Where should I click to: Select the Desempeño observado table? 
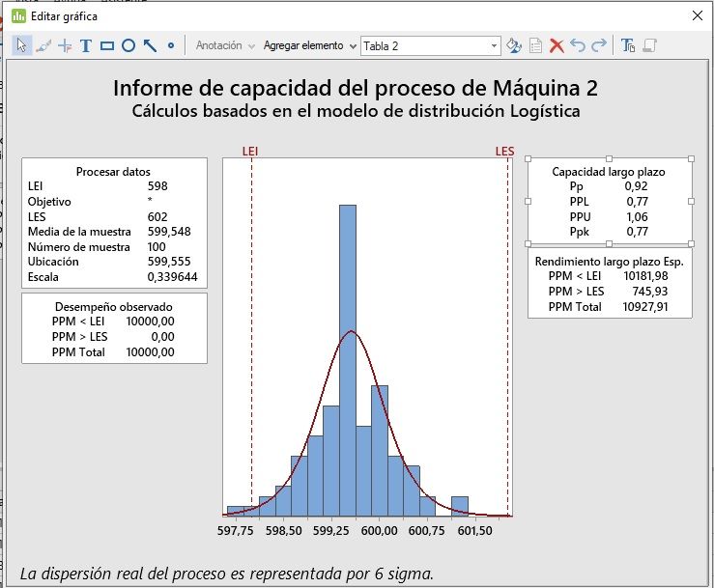[114, 328]
